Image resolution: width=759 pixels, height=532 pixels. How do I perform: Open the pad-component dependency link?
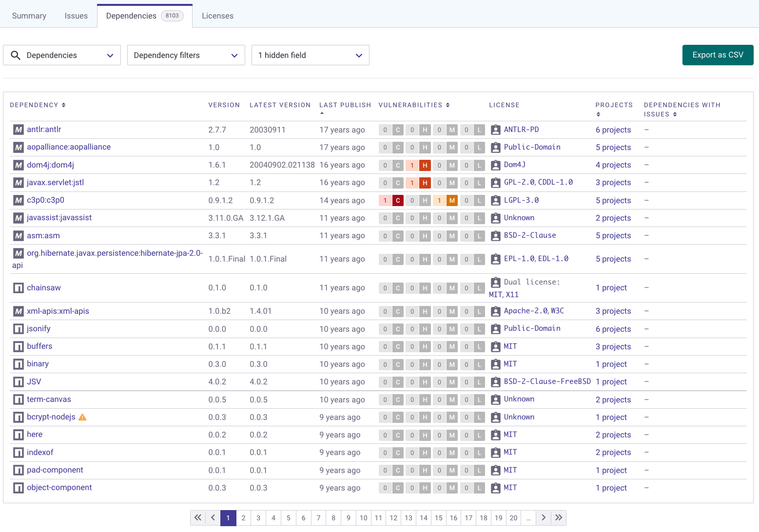[55, 470]
